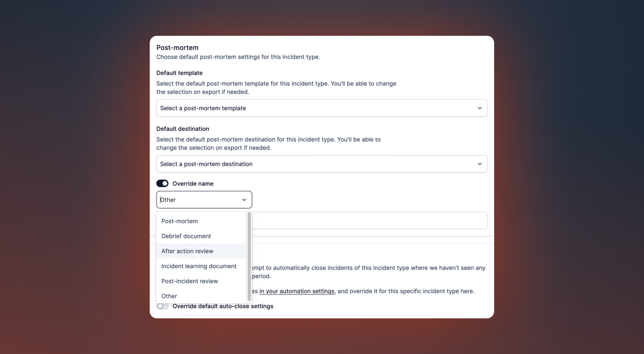The height and width of the screenshot is (354, 644).
Task: Open the post-mortem template dropdown
Action: coord(322,108)
